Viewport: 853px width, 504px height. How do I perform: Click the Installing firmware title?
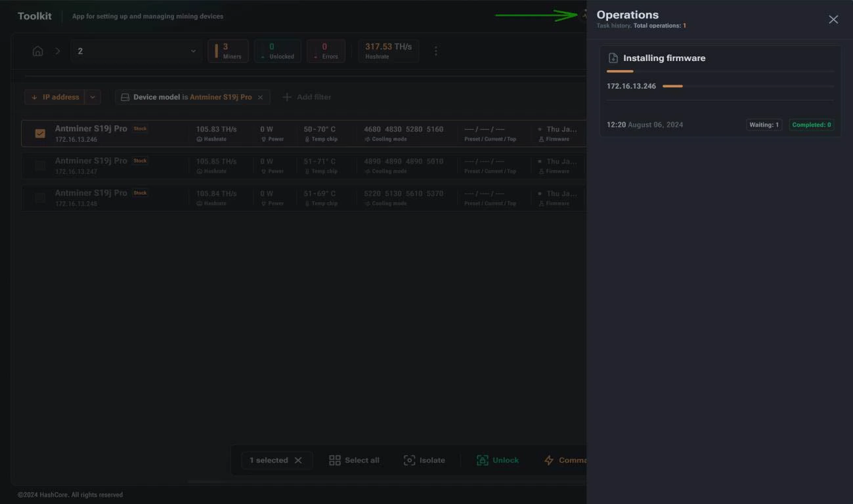665,58
